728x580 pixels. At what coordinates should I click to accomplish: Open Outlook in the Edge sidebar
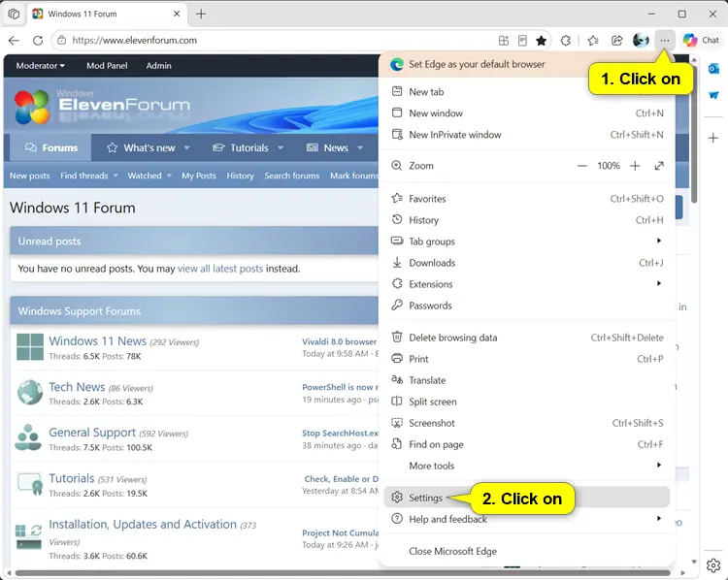713,69
